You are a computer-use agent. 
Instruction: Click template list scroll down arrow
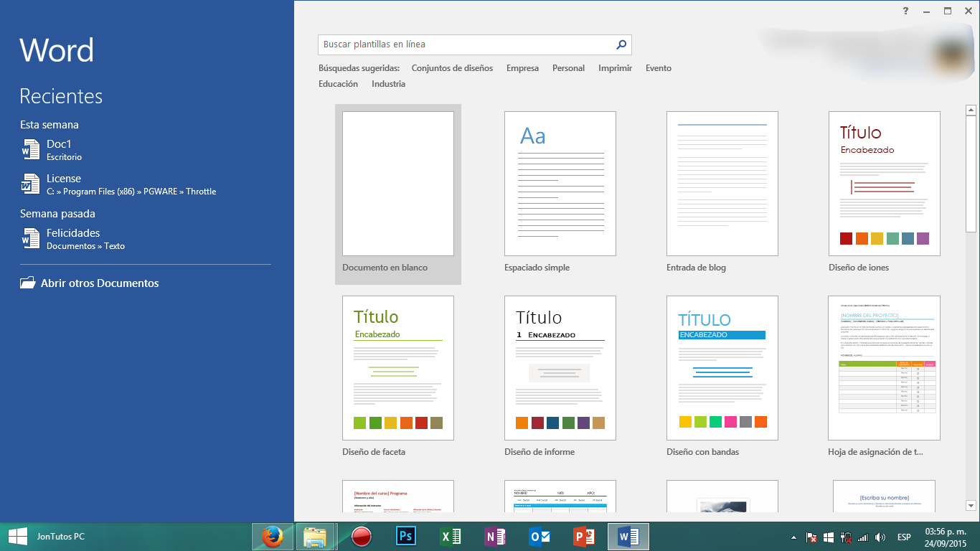971,506
